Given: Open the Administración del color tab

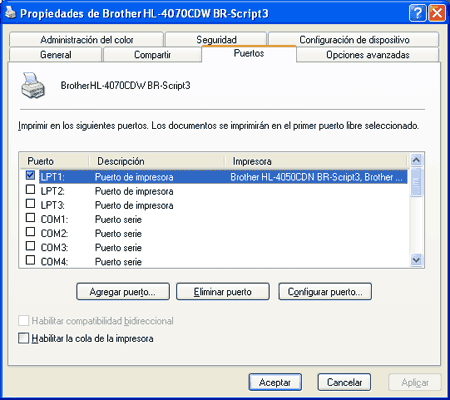Looking at the screenshot, I should (x=87, y=40).
